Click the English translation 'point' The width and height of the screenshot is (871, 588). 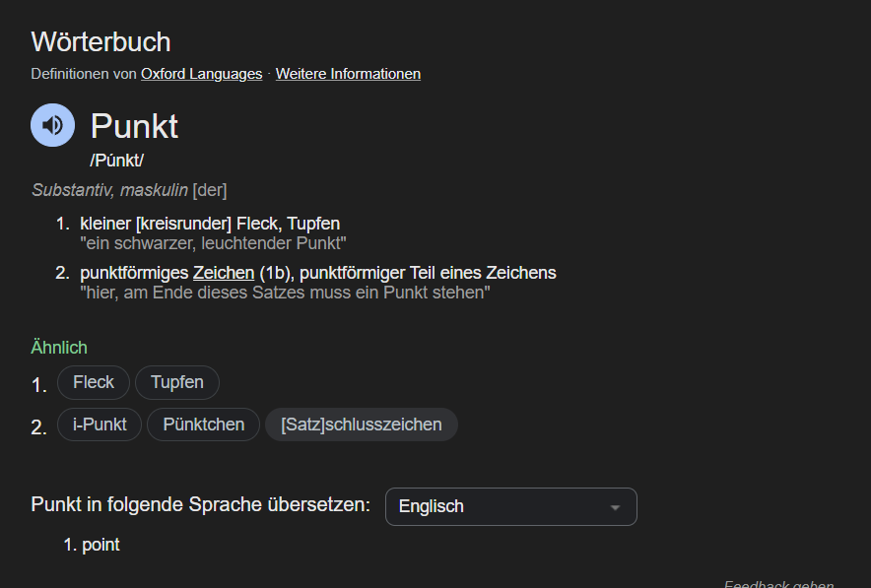tap(100, 545)
